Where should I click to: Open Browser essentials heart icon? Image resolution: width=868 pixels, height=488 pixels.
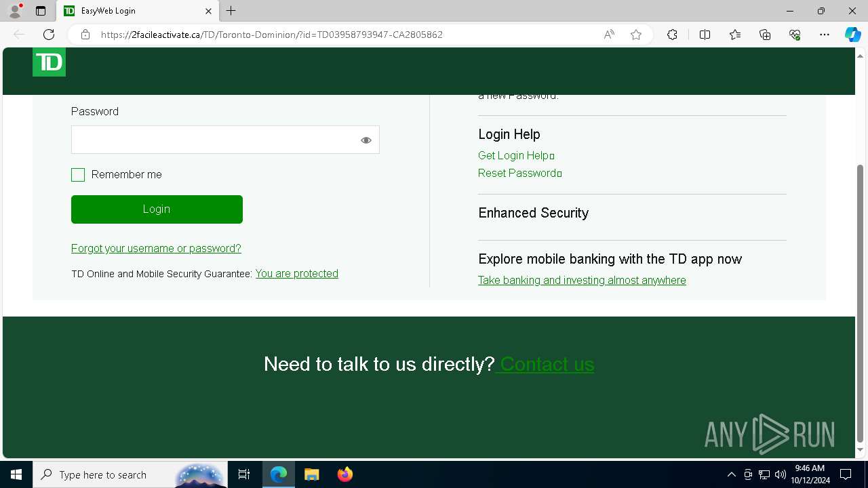pos(795,35)
